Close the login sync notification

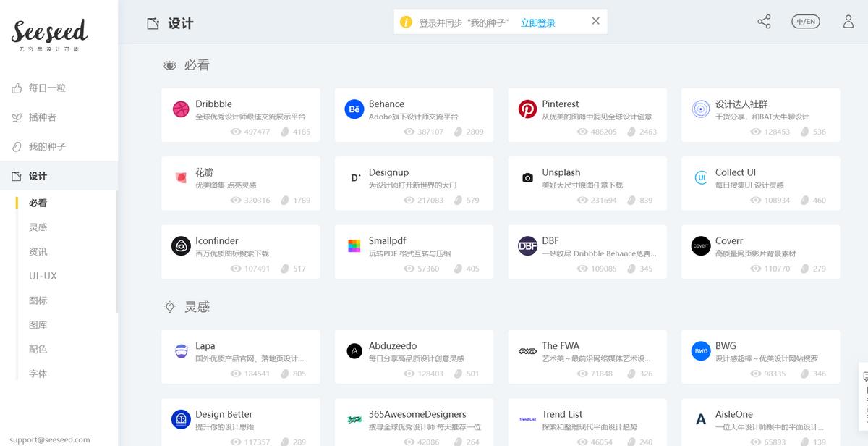(x=595, y=21)
